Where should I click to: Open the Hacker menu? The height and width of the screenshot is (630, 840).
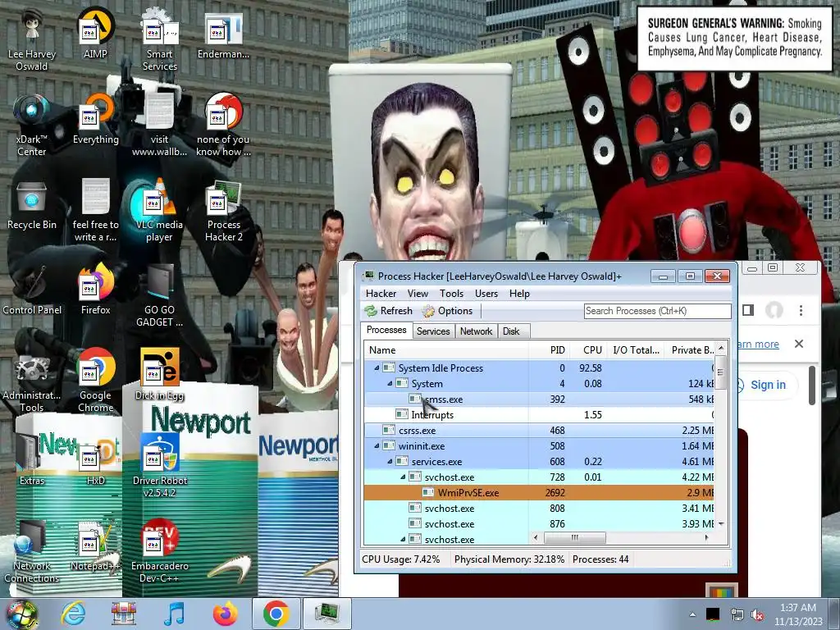tap(381, 294)
